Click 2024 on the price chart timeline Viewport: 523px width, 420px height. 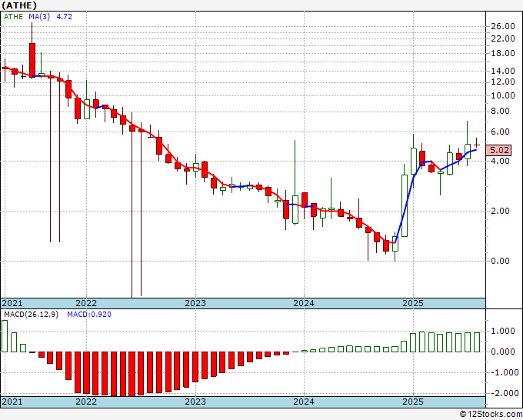tap(304, 303)
